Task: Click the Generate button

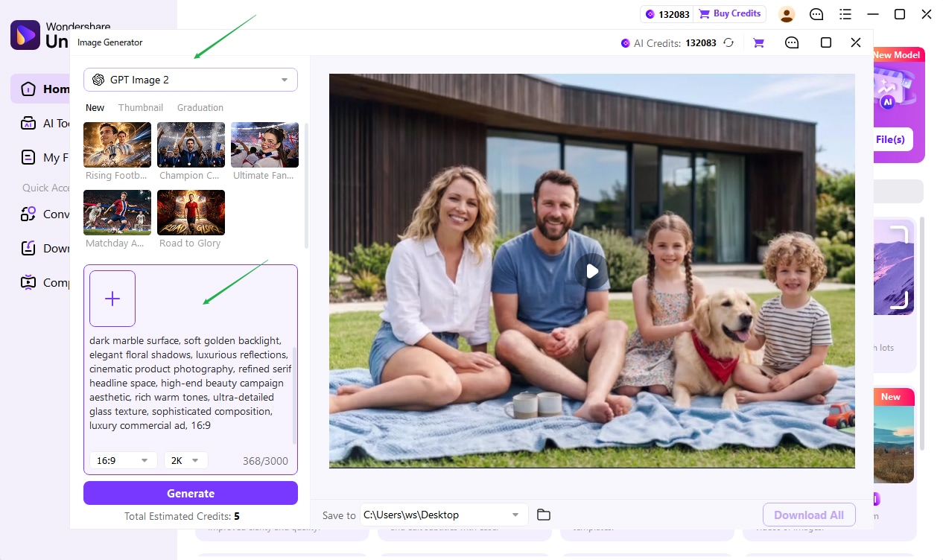Action: coord(191,493)
